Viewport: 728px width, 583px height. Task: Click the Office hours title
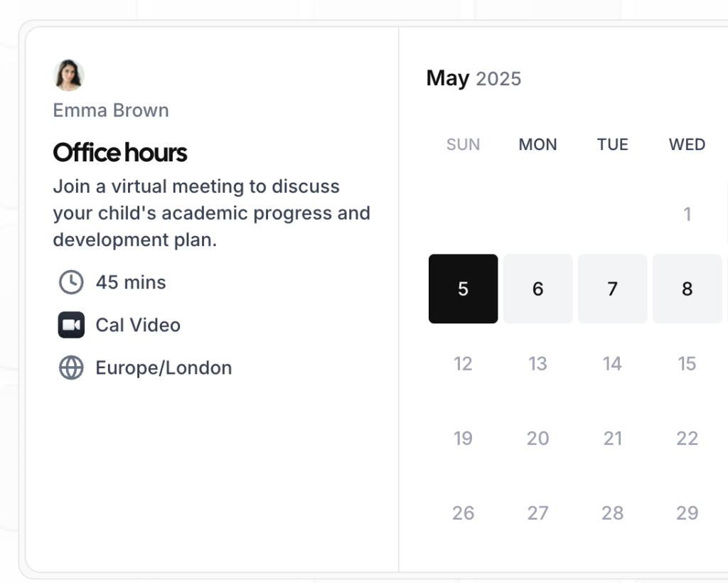point(120,152)
